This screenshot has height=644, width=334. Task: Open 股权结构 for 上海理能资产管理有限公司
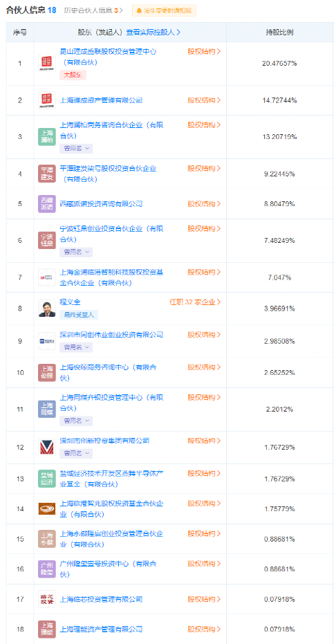[x=204, y=629]
